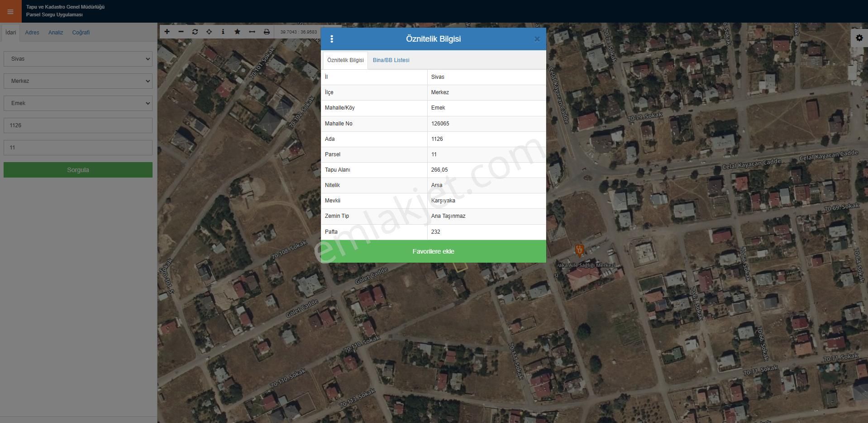868x423 pixels.
Task: Click the Mahalle No value 126065
Action: point(440,124)
